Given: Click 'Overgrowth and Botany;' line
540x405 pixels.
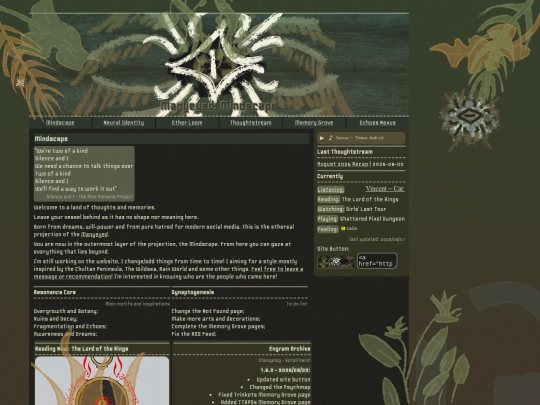Looking at the screenshot, I should (66, 311).
